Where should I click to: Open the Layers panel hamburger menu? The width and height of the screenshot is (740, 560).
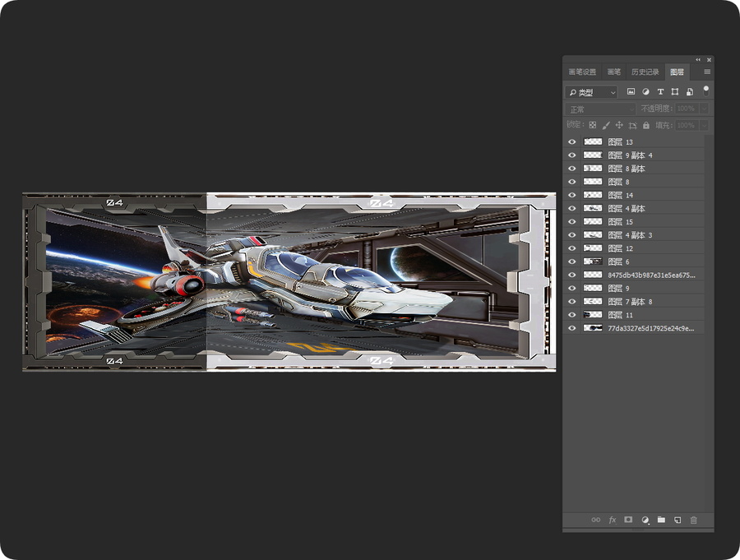(x=707, y=72)
